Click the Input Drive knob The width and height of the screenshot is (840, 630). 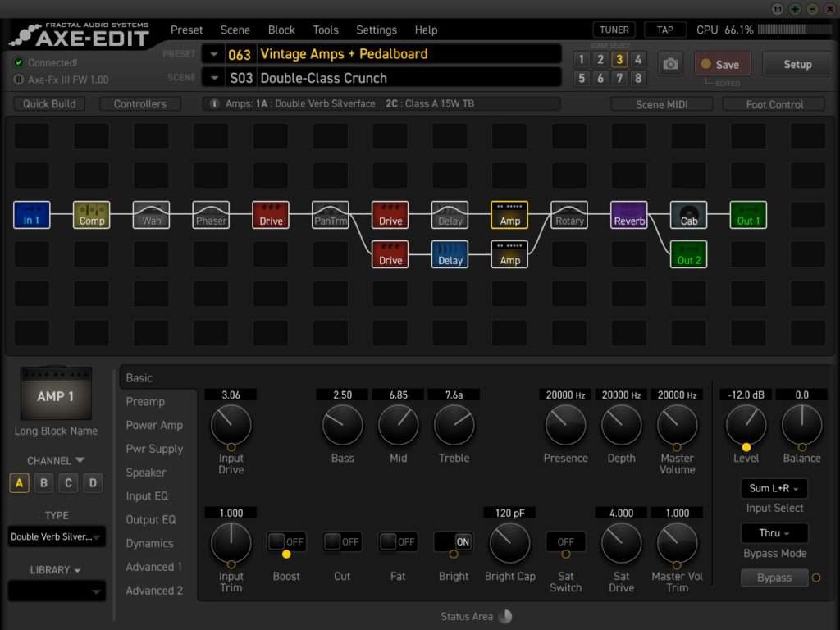click(231, 425)
